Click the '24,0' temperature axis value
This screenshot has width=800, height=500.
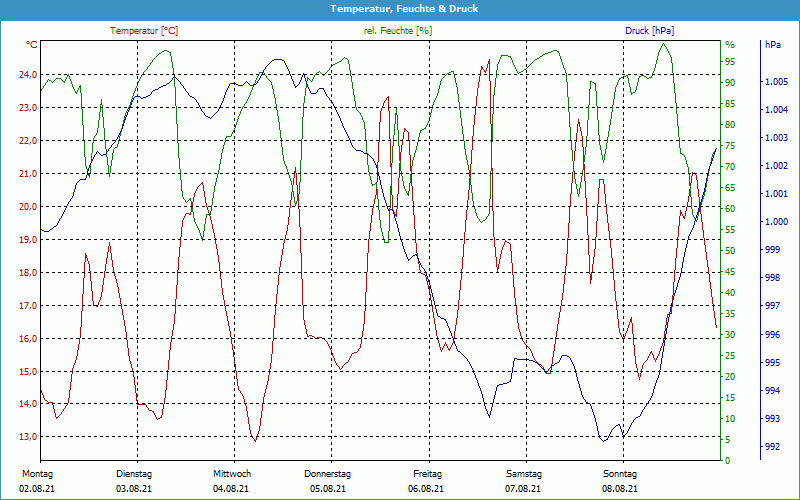pyautogui.click(x=28, y=75)
